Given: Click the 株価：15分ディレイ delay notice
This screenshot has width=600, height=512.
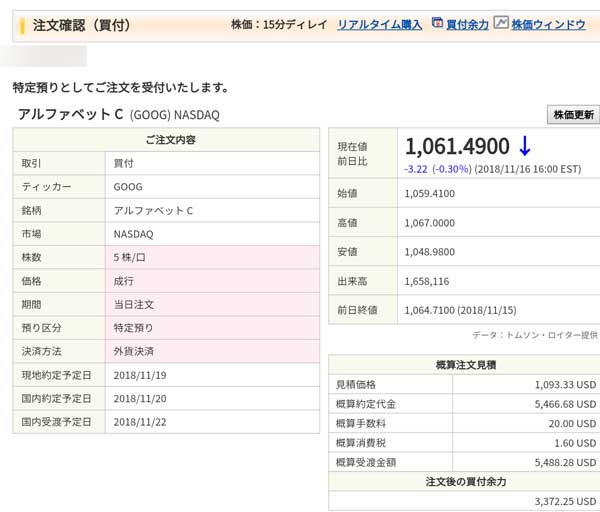Looking at the screenshot, I should coord(279,24).
